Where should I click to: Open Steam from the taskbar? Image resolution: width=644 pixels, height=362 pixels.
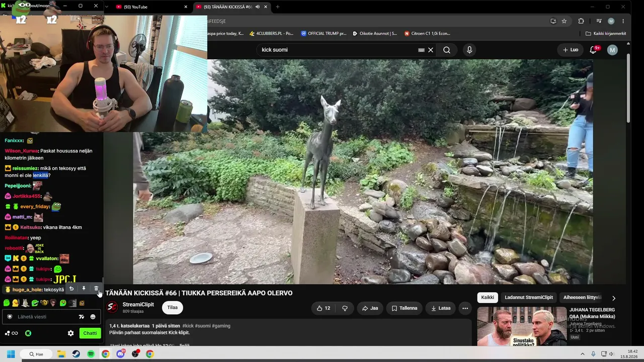click(76, 354)
